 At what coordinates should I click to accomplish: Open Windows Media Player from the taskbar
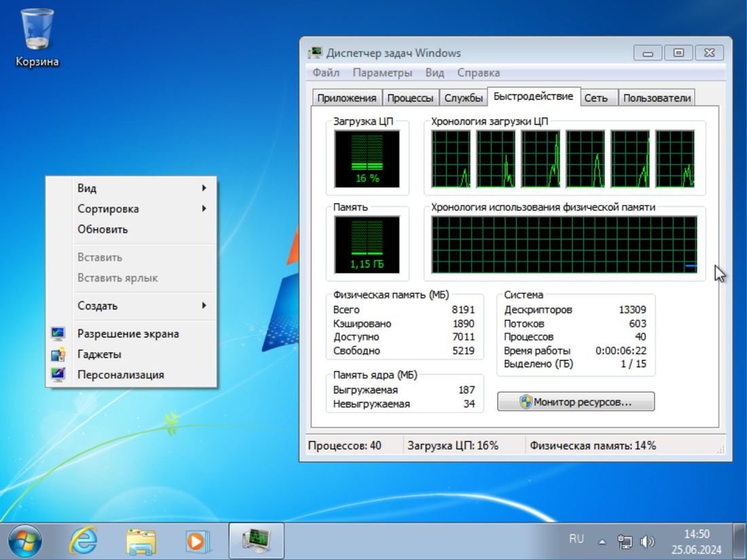(x=196, y=541)
